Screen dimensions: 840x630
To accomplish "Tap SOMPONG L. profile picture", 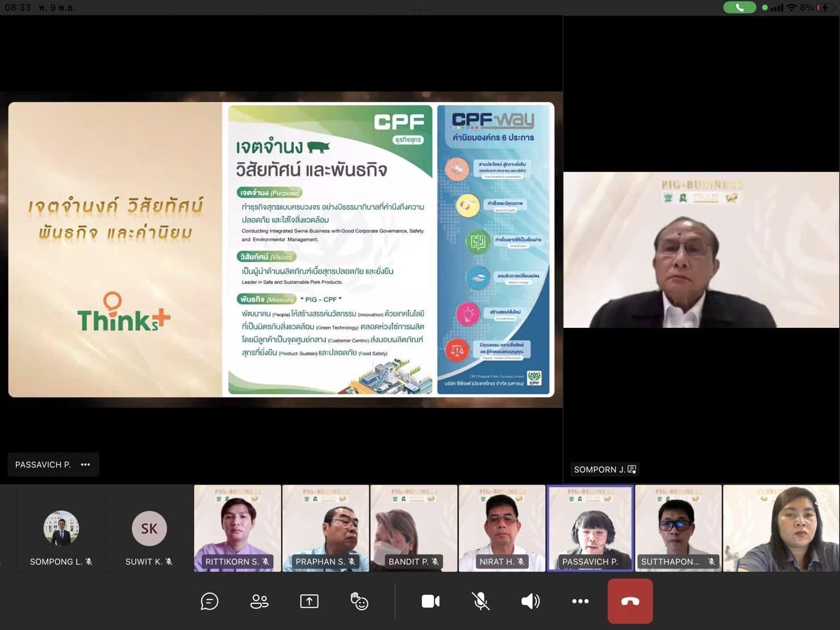I will (x=61, y=528).
